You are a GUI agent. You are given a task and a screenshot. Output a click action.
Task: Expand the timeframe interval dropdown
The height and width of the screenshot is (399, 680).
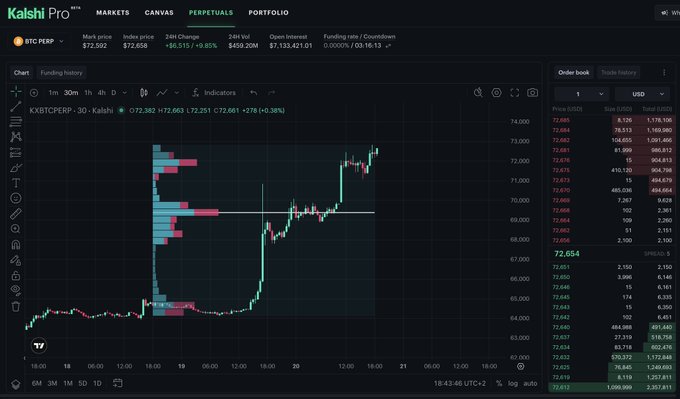[124, 93]
